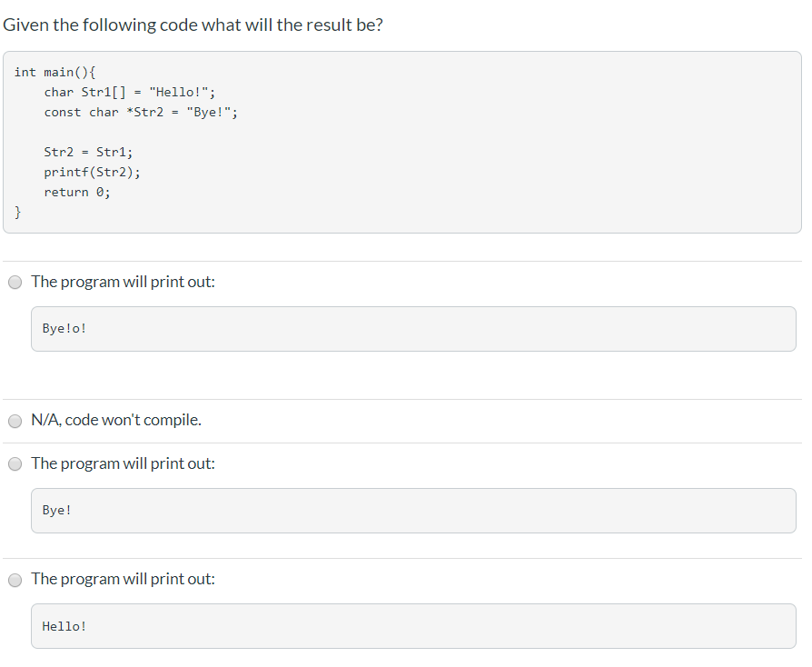Select the radio button for "Hello!" answer
The width and height of the screenshot is (812, 667).
coord(15,579)
